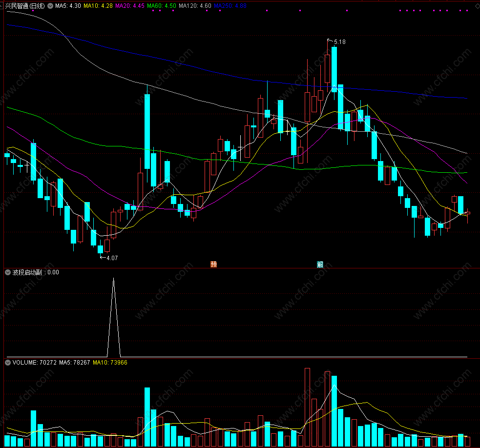Click the cyan 解 event marker
480x448 pixels.
tap(320, 264)
